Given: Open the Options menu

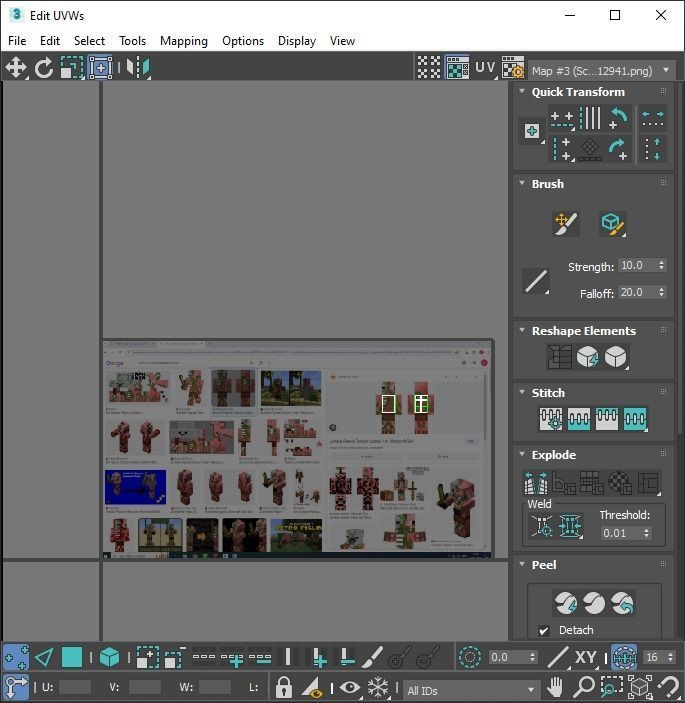Looking at the screenshot, I should (x=243, y=41).
